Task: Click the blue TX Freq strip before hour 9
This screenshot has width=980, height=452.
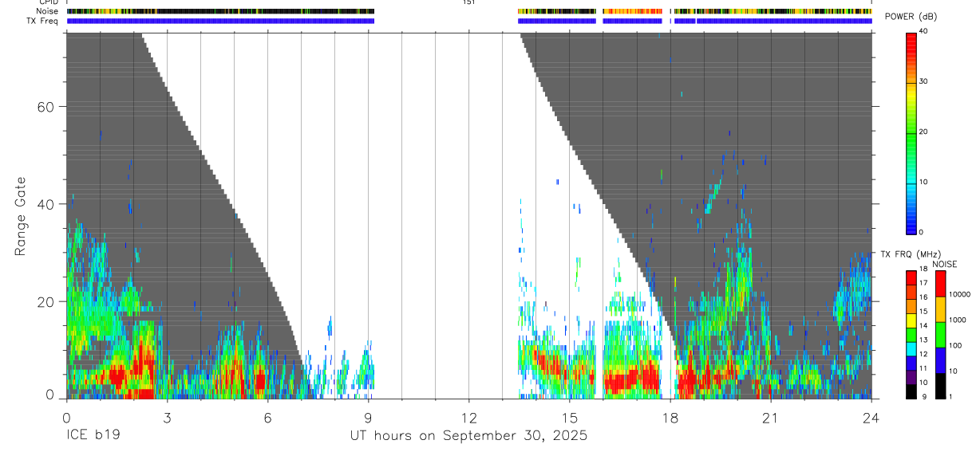Action: click(220, 21)
